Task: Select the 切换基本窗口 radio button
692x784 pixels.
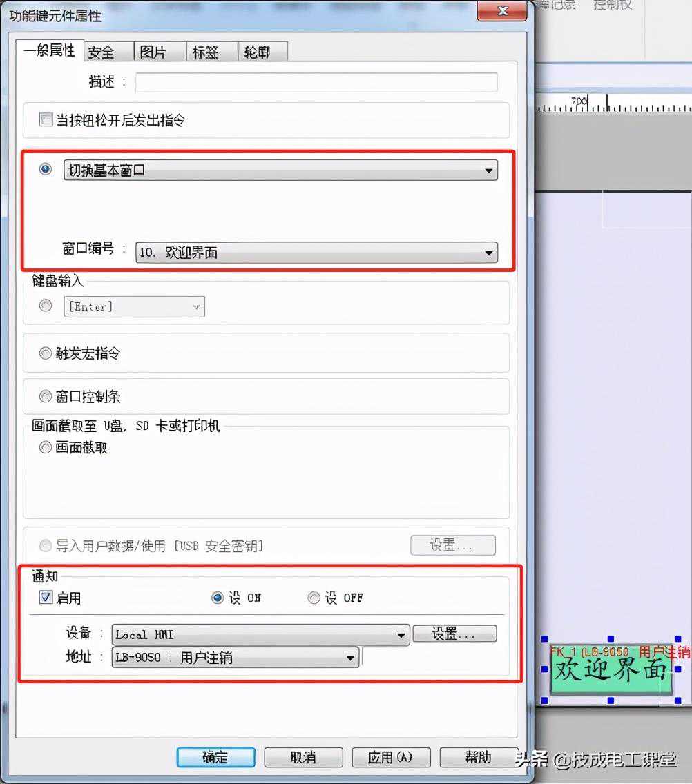Action: click(x=46, y=169)
